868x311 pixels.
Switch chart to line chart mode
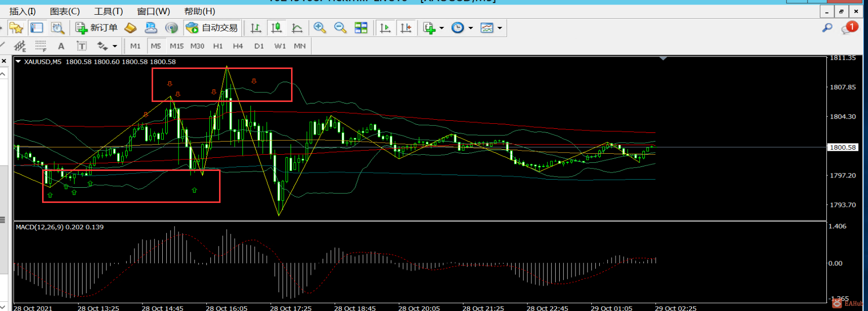coord(297,28)
